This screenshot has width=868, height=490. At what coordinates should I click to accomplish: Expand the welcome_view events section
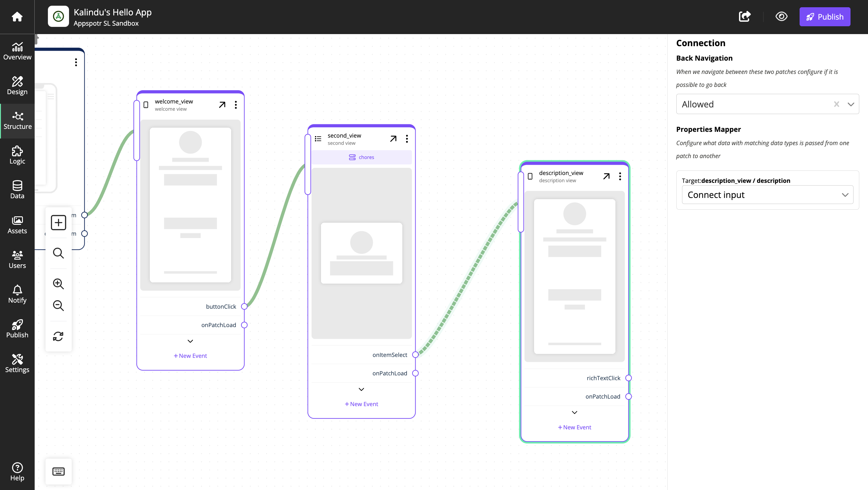[190, 341]
